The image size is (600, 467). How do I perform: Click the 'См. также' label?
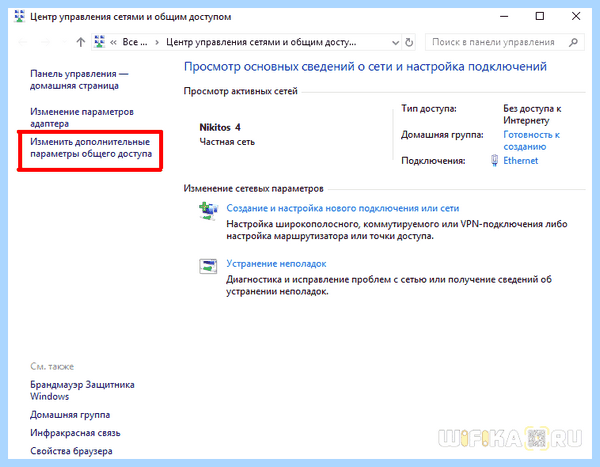(52, 366)
